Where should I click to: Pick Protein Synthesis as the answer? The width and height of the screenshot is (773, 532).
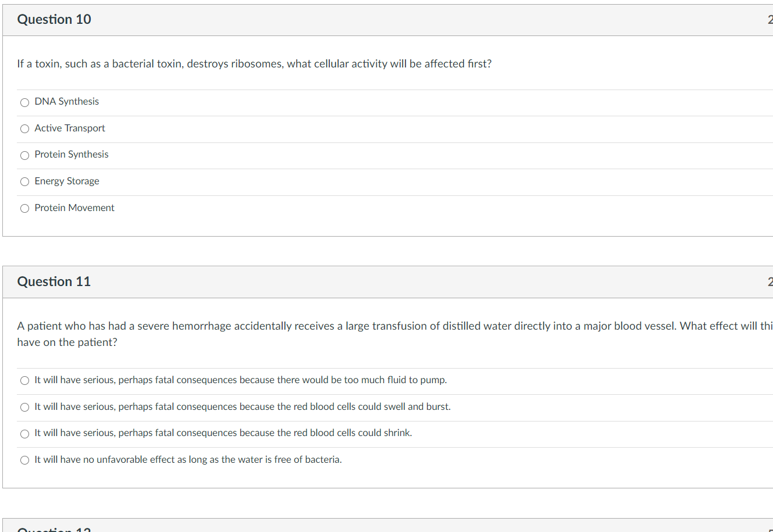pos(24,155)
